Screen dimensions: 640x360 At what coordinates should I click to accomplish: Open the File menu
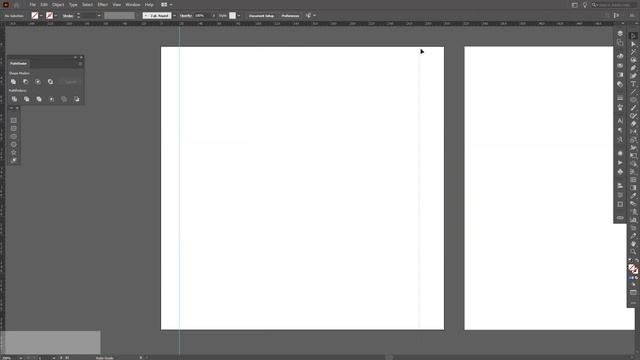32,4
